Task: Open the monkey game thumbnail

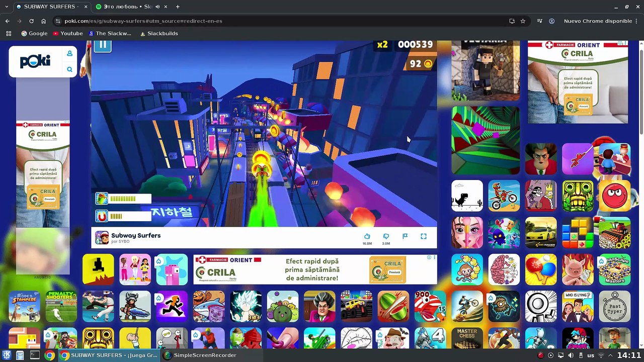Action: [467, 269]
